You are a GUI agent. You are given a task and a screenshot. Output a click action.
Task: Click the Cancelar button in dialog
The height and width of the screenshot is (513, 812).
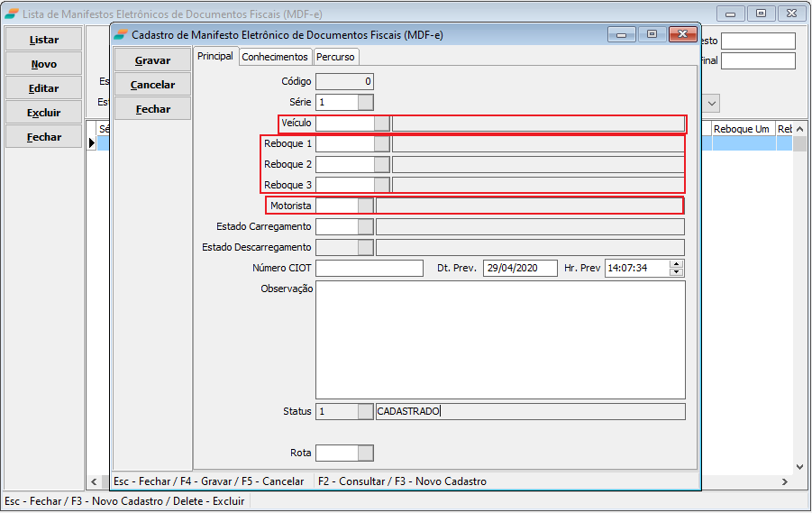[152, 85]
